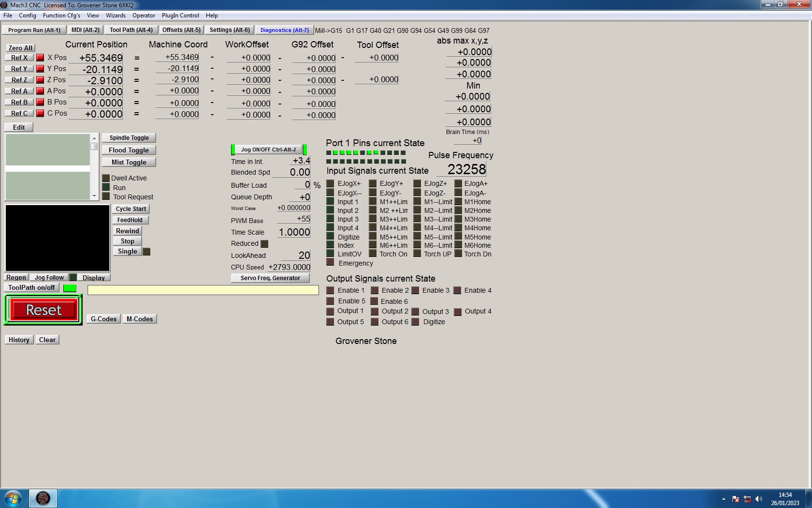Click the Enable 1 output signal LED

330,290
